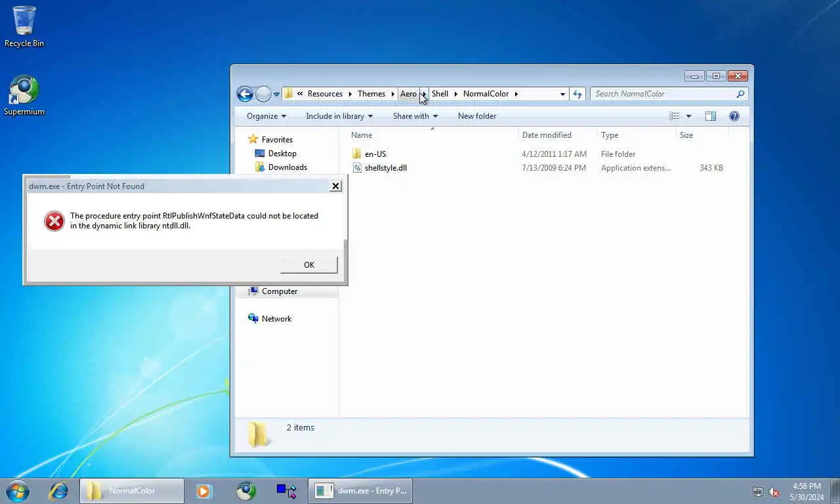Open Computer in the navigation pane
Viewport: 840px width, 504px height.
point(280,291)
